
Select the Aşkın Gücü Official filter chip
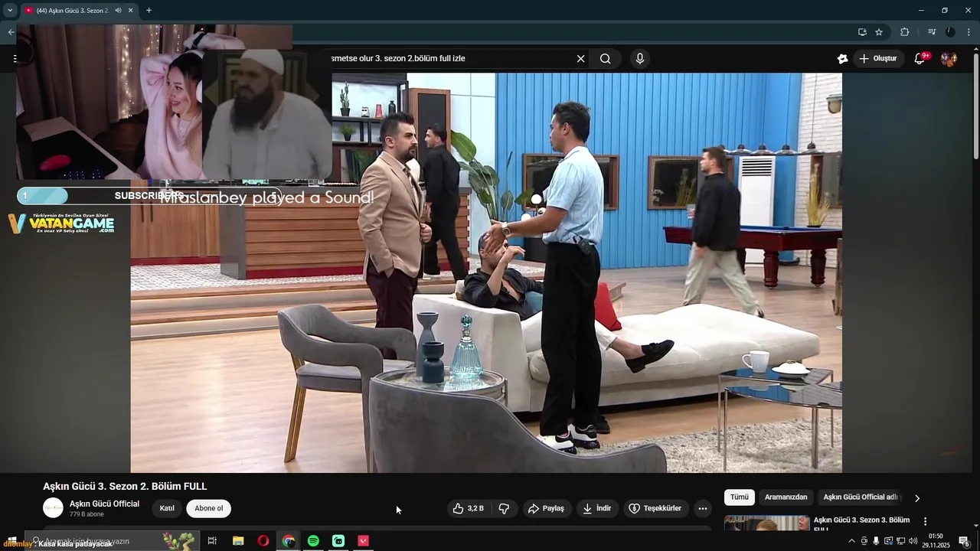tap(861, 497)
